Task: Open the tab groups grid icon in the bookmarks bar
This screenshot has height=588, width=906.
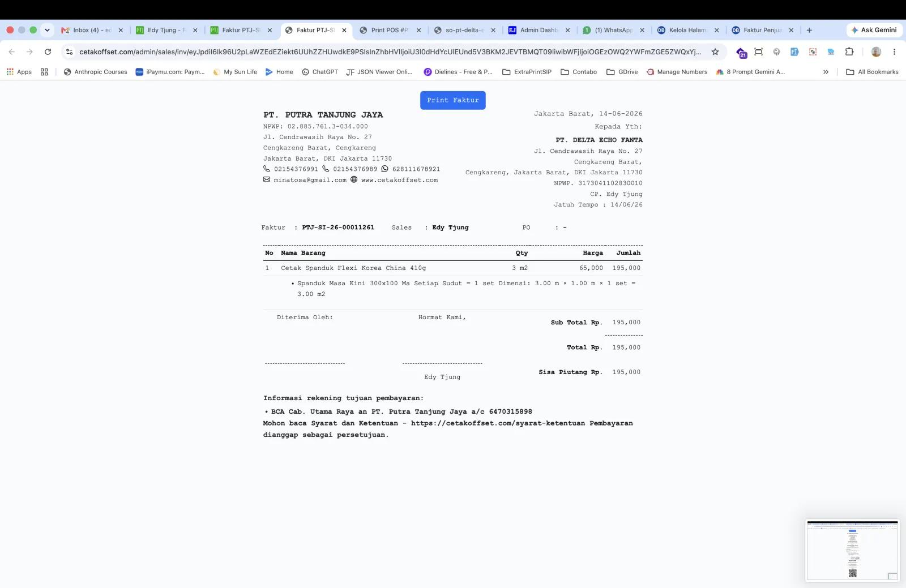Action: [x=44, y=72]
